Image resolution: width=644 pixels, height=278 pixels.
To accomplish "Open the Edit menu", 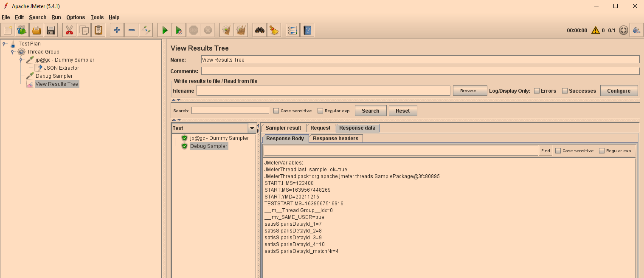I will click(19, 17).
